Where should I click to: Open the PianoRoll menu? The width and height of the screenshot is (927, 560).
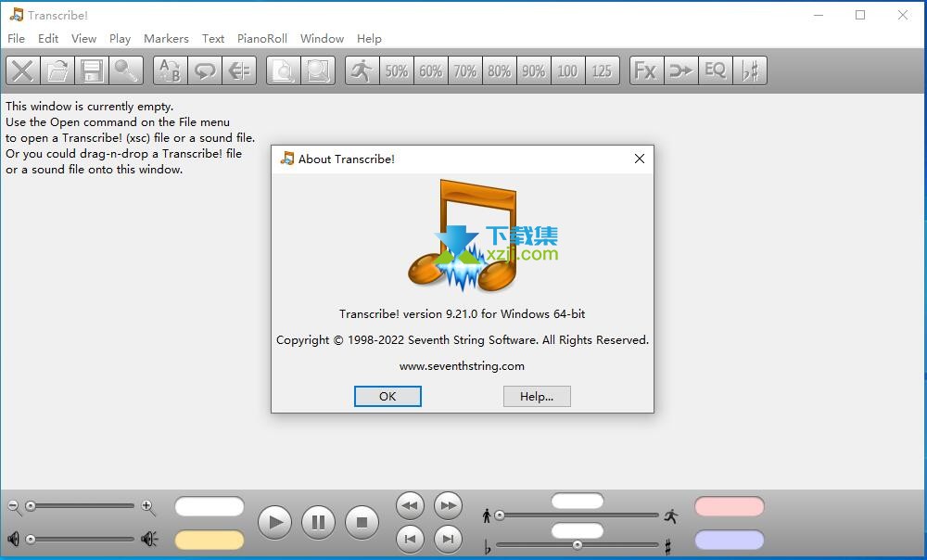[262, 38]
